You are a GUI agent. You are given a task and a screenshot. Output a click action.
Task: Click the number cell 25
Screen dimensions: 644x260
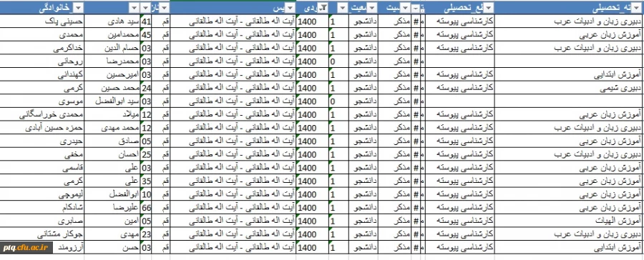(x=146, y=154)
